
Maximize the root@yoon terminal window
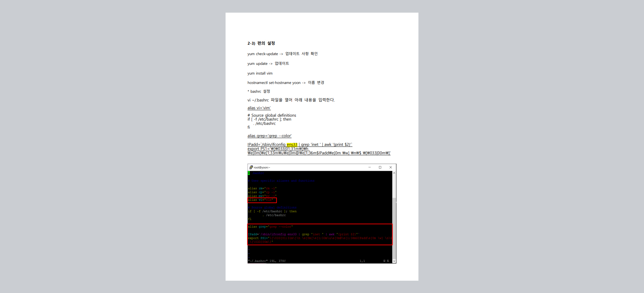pyautogui.click(x=380, y=167)
